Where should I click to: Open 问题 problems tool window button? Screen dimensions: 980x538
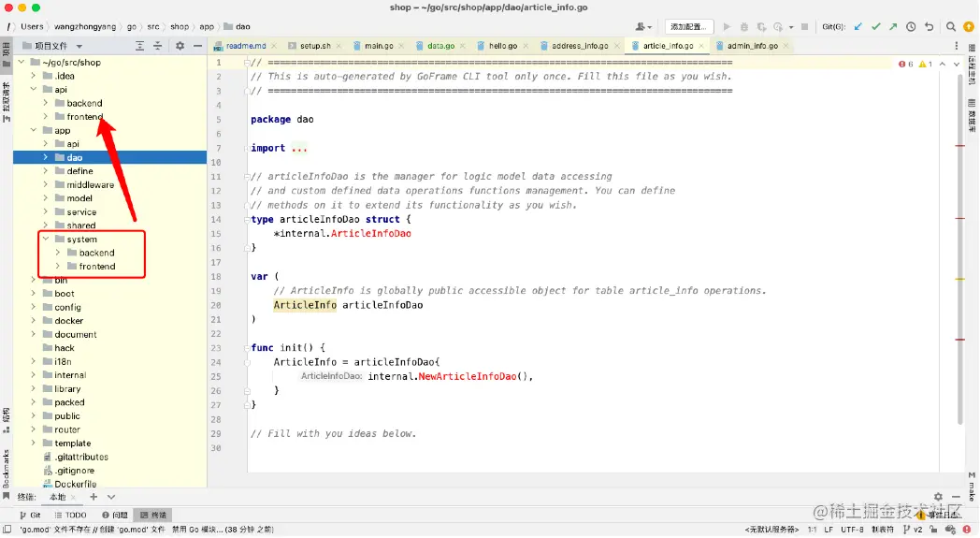click(115, 515)
